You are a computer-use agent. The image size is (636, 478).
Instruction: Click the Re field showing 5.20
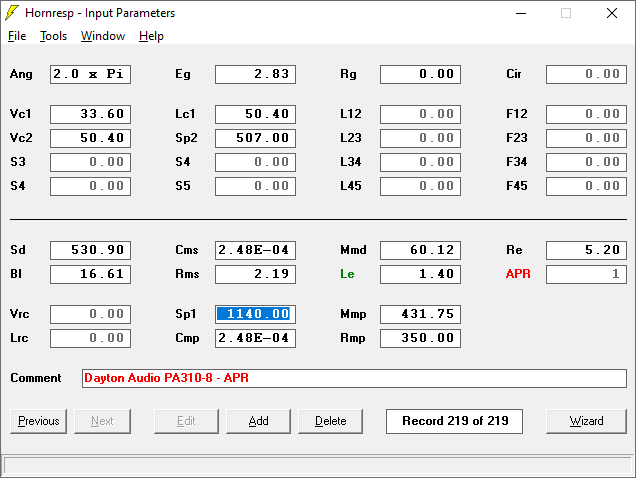coord(586,250)
